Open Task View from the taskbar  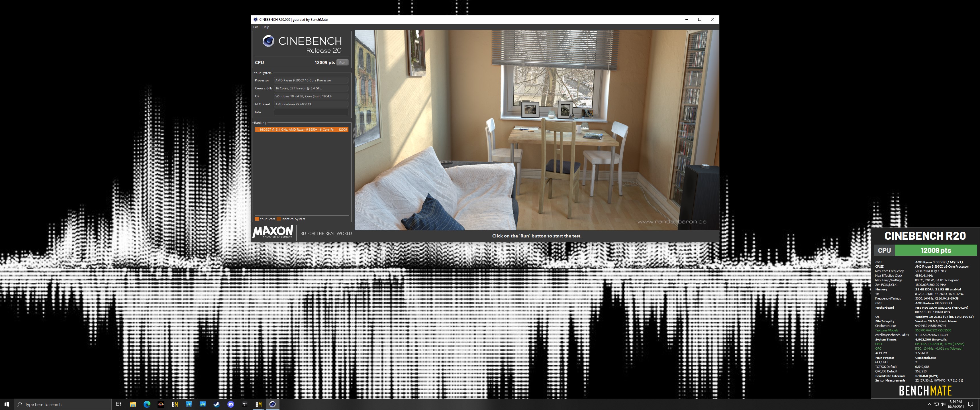pyautogui.click(x=118, y=404)
